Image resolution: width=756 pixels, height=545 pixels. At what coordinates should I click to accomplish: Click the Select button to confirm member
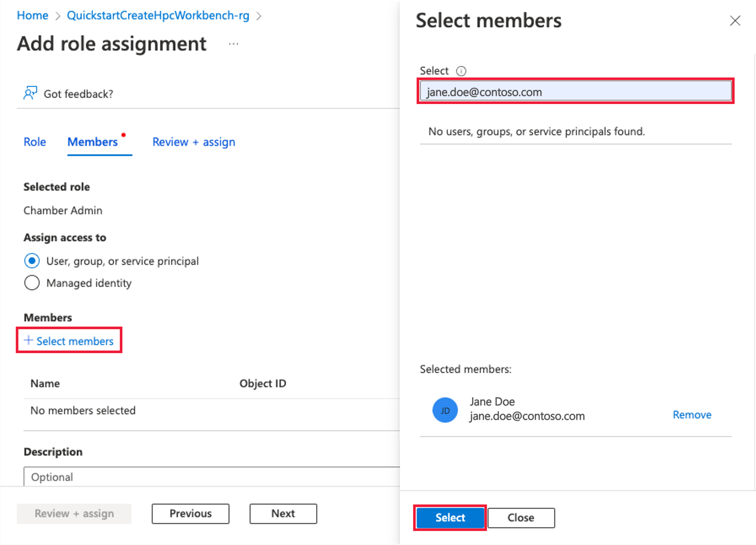tap(450, 517)
